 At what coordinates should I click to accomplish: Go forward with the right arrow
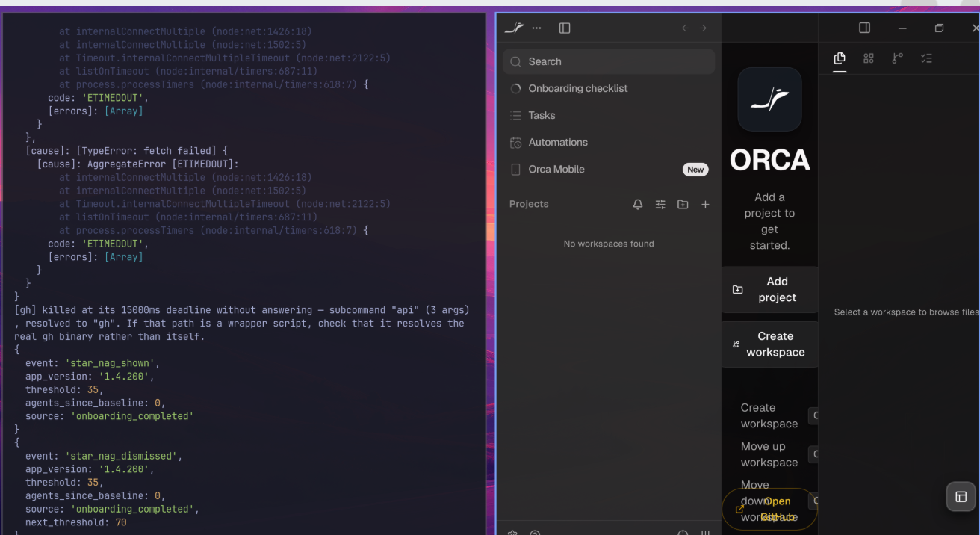click(x=703, y=28)
